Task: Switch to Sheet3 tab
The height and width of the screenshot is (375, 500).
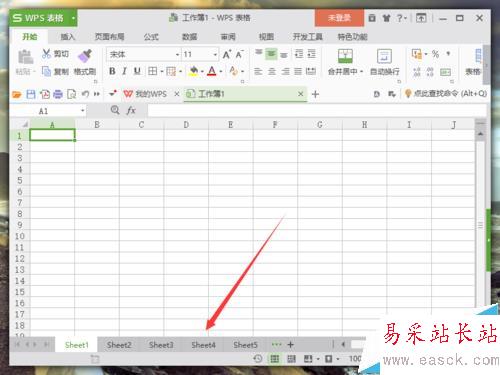Action: (x=161, y=345)
